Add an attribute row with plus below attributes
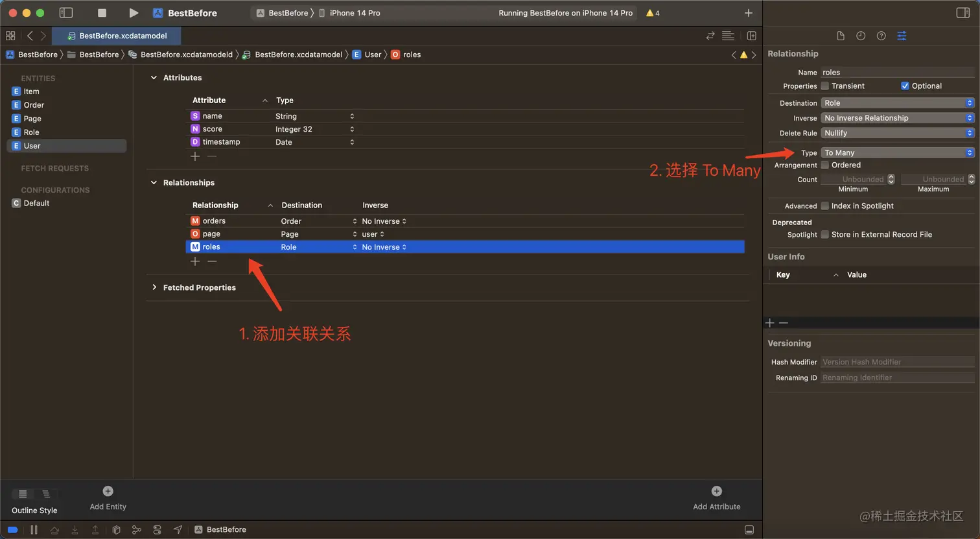Viewport: 980px width, 539px height. [x=195, y=156]
